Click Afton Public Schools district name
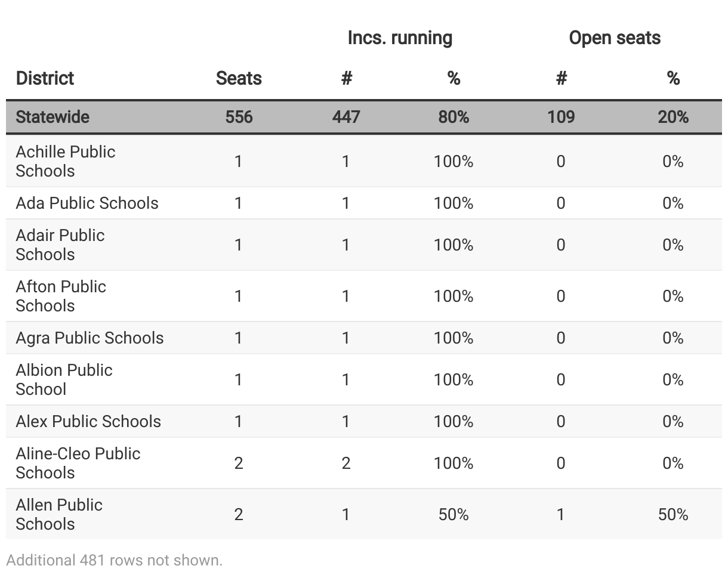This screenshot has width=728, height=575. point(61,296)
